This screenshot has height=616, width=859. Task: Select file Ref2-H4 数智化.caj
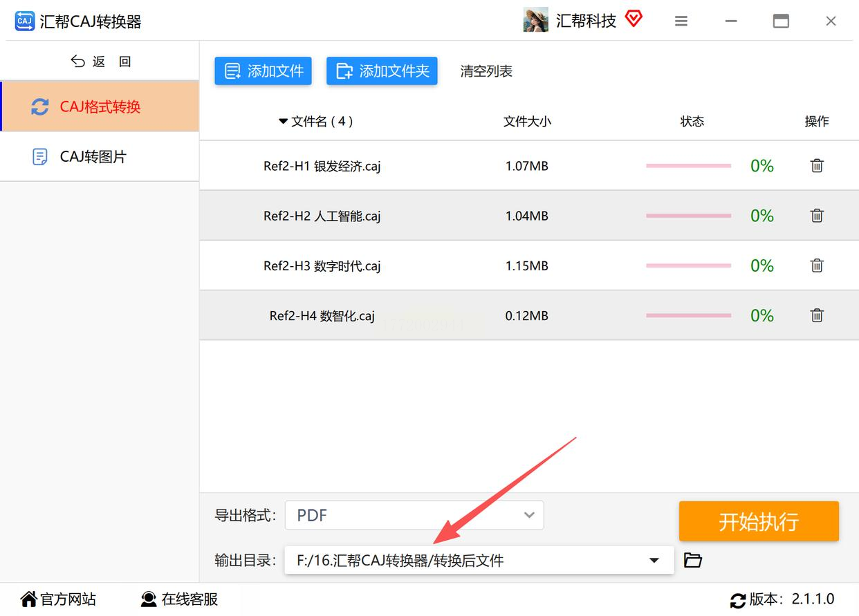click(x=322, y=316)
